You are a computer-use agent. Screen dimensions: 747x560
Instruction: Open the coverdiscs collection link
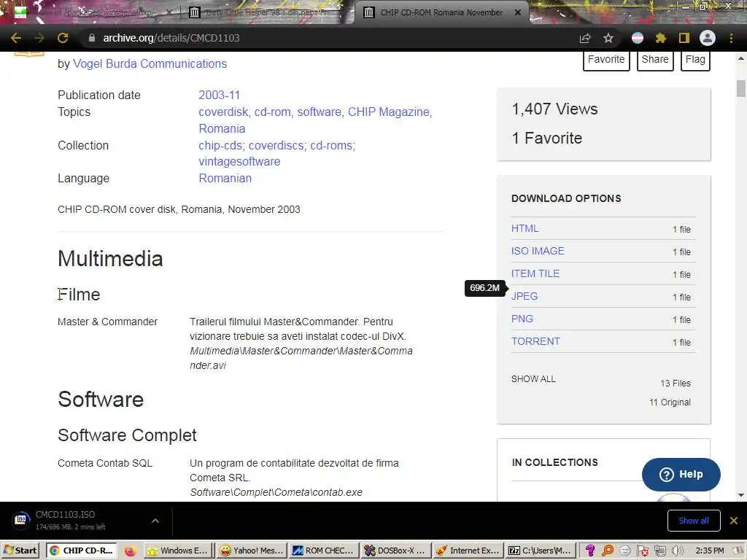tap(276, 145)
